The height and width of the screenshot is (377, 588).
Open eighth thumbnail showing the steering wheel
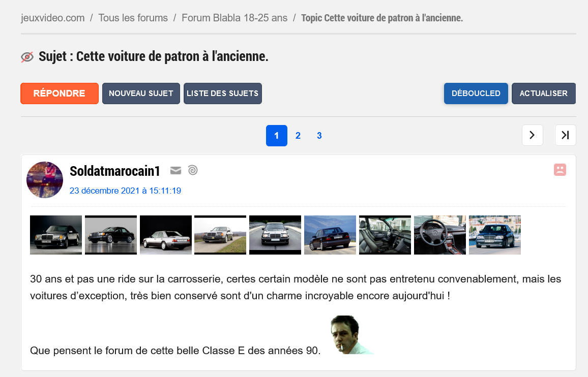tap(440, 235)
